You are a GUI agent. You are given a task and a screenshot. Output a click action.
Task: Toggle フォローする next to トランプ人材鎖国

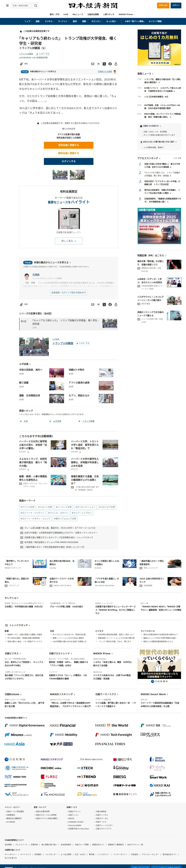point(43,54)
